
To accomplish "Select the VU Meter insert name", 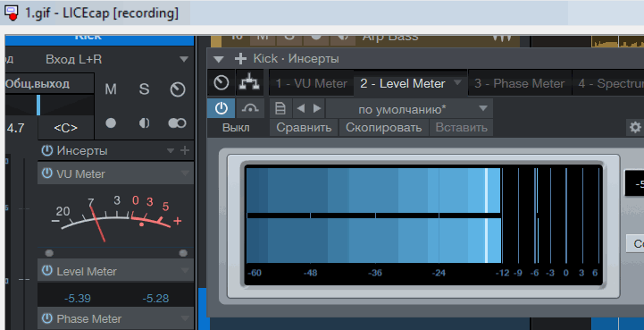I will pyautogui.click(x=81, y=173).
